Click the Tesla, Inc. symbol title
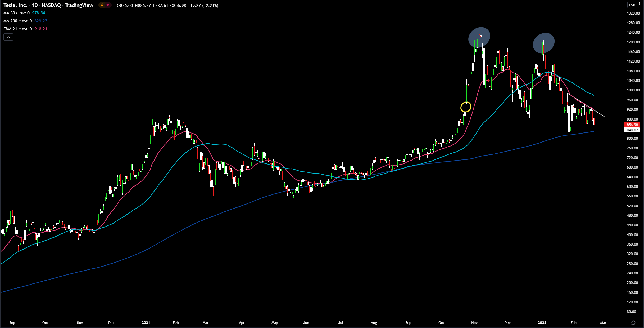 tap(15, 5)
